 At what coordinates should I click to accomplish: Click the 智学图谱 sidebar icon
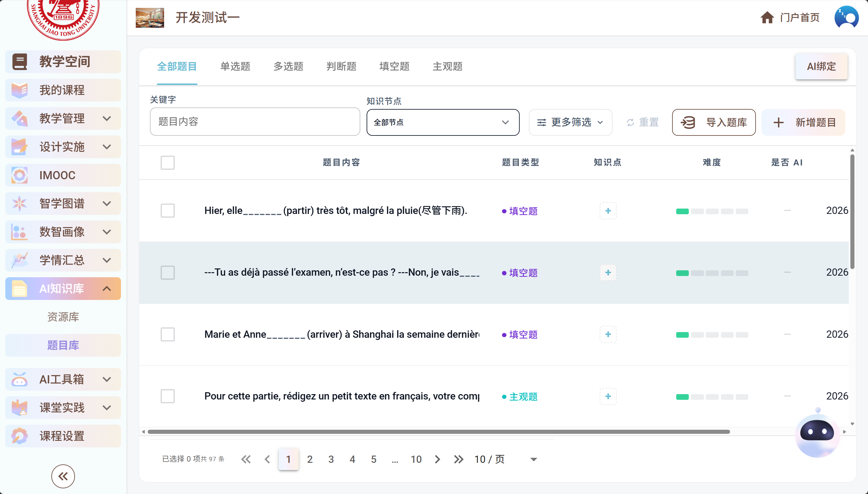(20, 204)
